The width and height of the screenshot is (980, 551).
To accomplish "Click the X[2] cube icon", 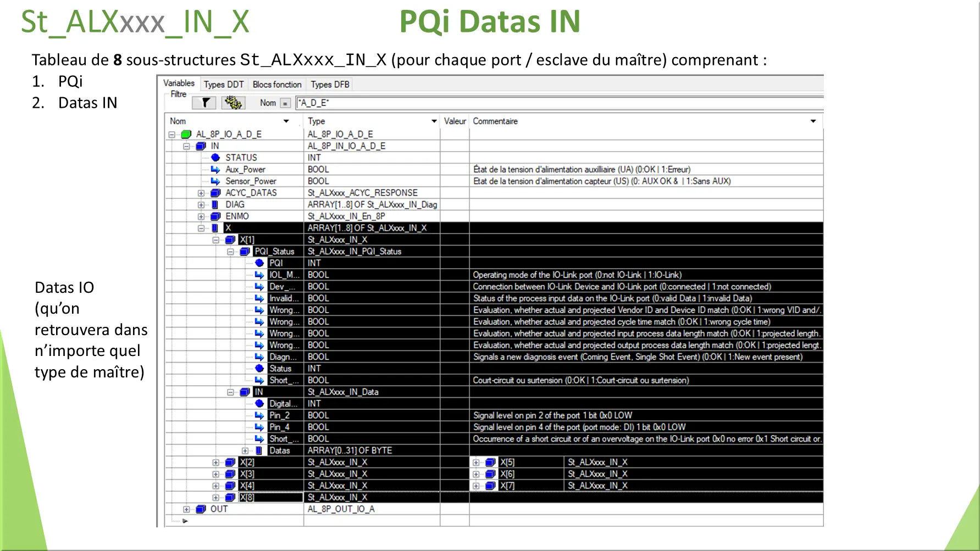I will (230, 463).
